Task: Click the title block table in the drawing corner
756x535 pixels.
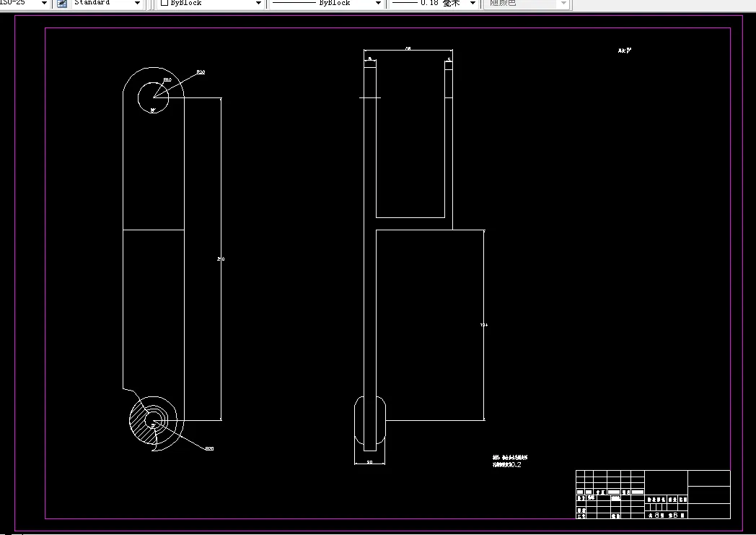Action: [653, 495]
